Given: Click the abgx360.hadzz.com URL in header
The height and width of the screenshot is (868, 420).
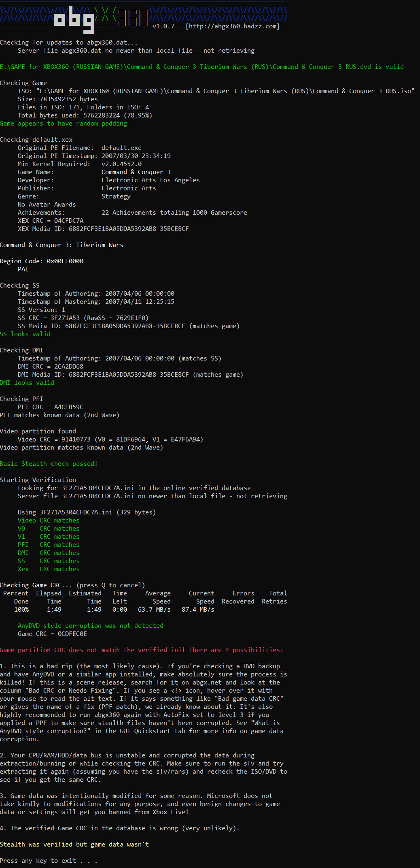Looking at the screenshot, I should click(x=233, y=26).
